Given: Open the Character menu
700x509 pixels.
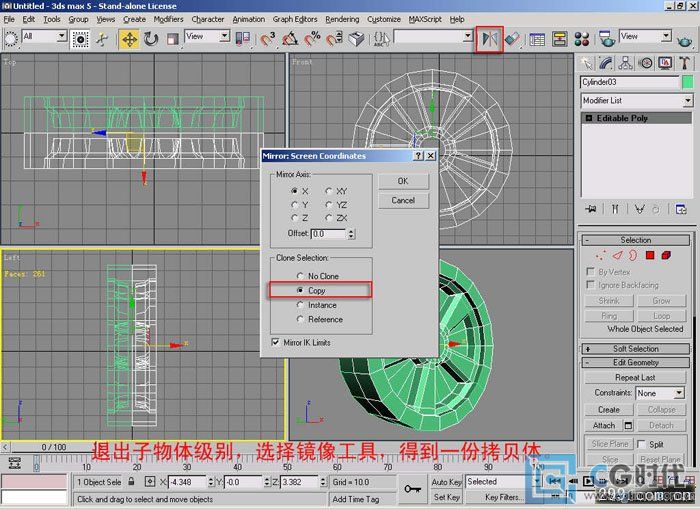Looking at the screenshot, I should point(208,19).
